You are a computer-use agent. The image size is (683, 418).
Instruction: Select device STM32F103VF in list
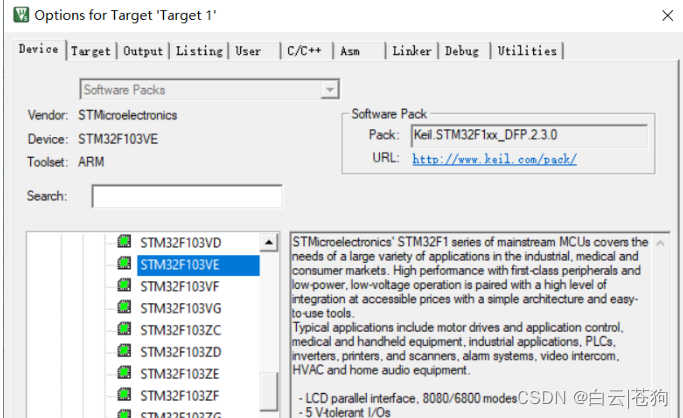[180, 287]
